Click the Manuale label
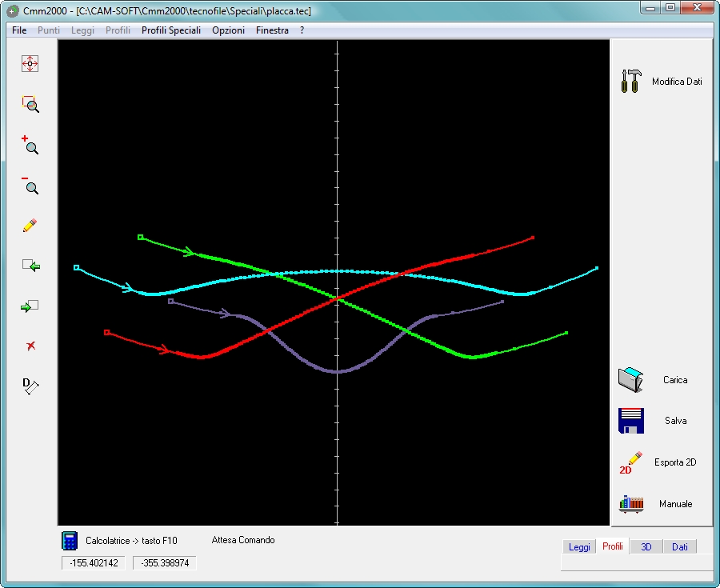 [x=675, y=504]
